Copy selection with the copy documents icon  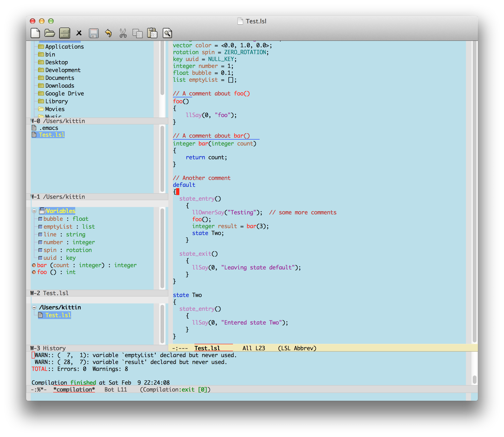pos(138,33)
